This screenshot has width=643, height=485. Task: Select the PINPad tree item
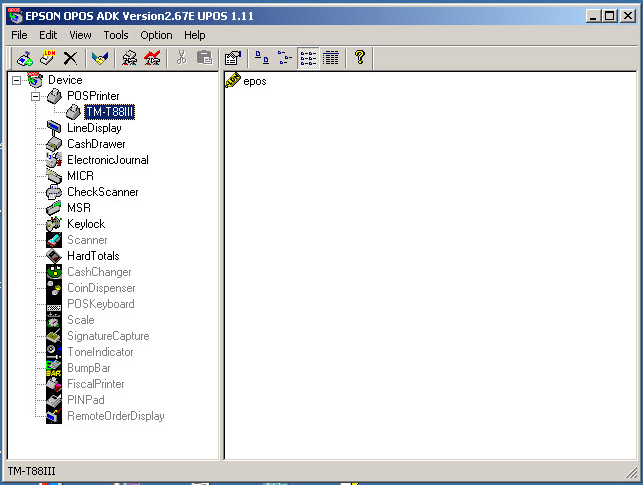[x=86, y=400]
